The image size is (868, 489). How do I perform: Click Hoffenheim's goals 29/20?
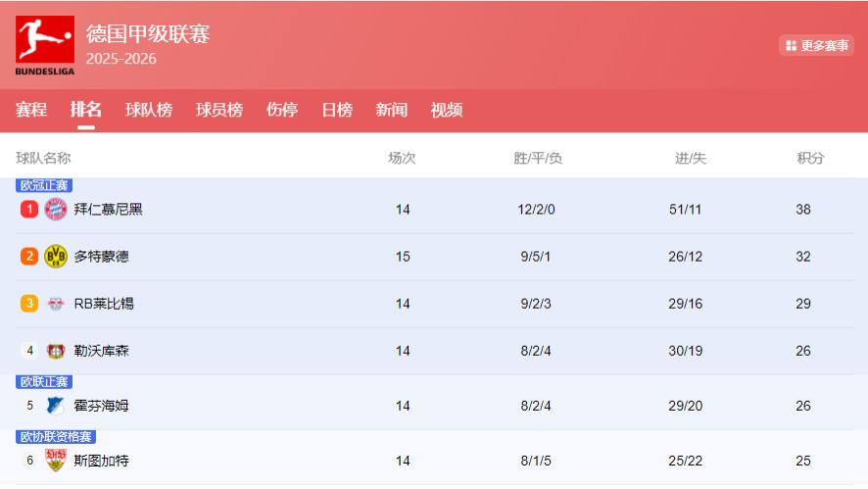point(686,406)
